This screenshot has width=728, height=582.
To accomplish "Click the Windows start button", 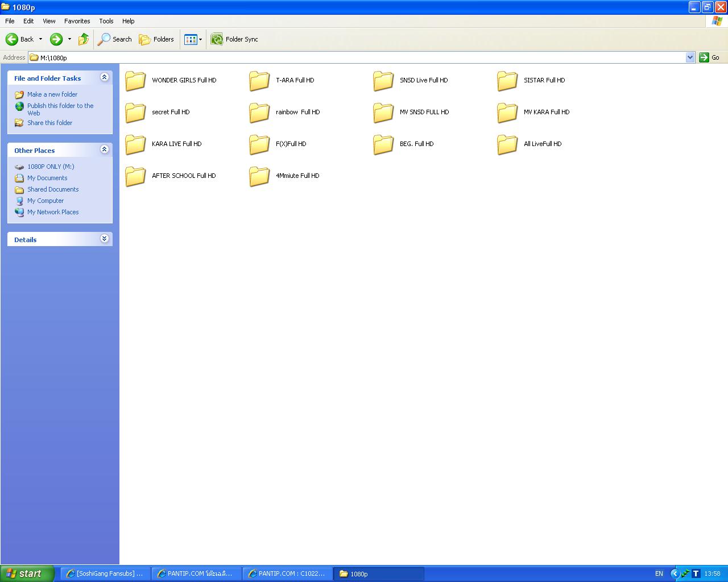I will [x=27, y=573].
